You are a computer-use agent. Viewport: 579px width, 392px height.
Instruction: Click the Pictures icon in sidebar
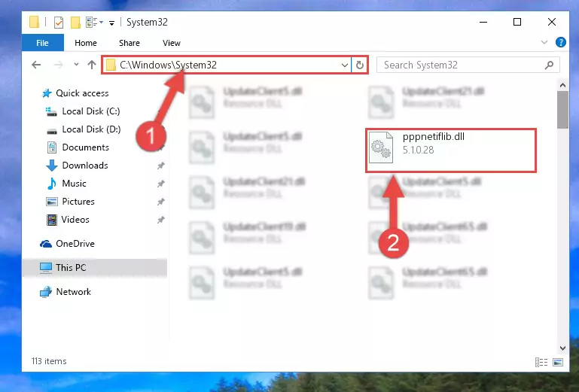pyautogui.click(x=52, y=202)
